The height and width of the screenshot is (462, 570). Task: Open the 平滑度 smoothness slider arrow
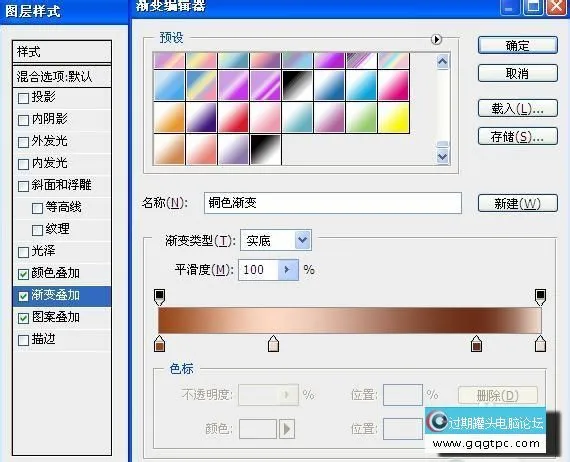288,270
